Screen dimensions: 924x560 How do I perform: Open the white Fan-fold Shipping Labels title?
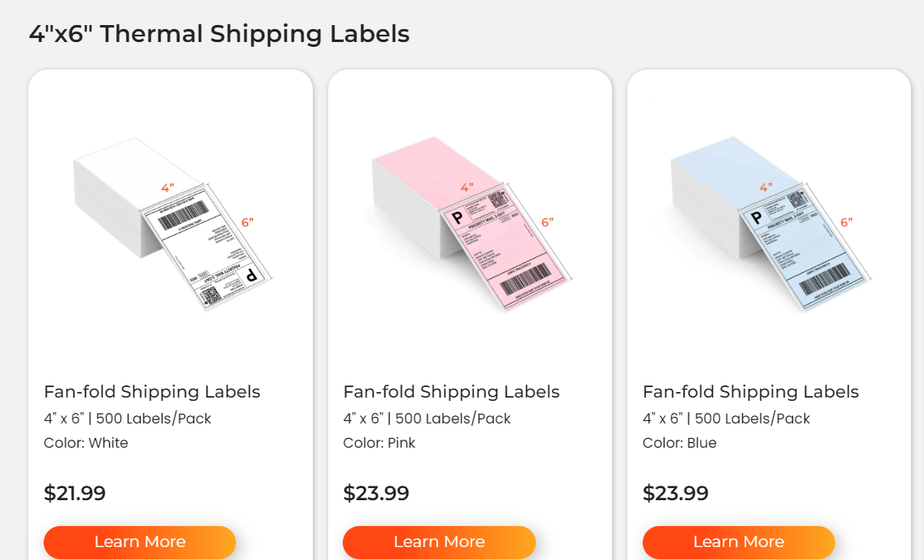click(152, 392)
